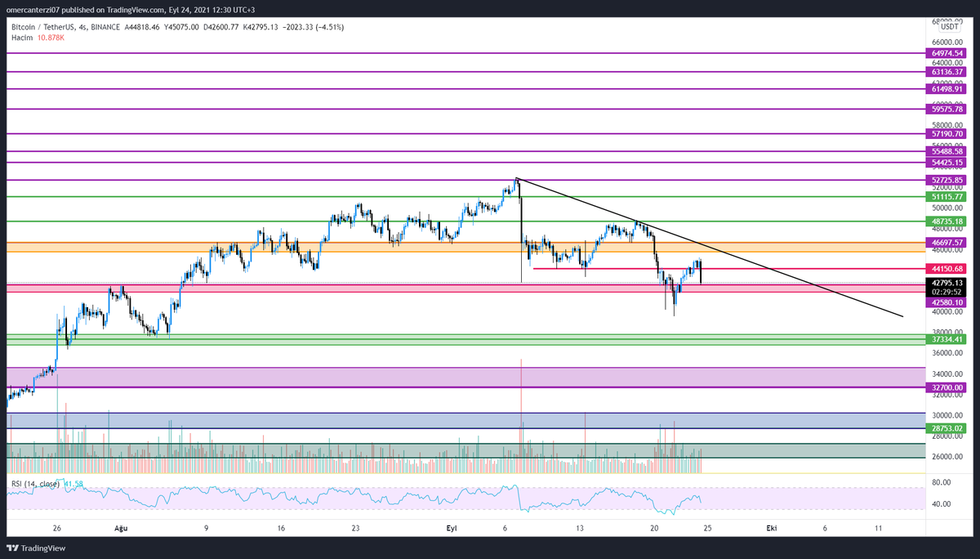Click the volume value 10.878K

(51, 38)
